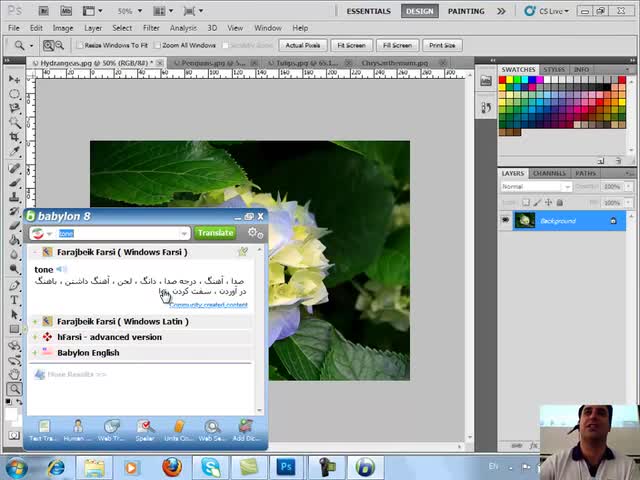This screenshot has height=480, width=640.
Task: Click the Babylon search input field
Action: click(x=117, y=233)
